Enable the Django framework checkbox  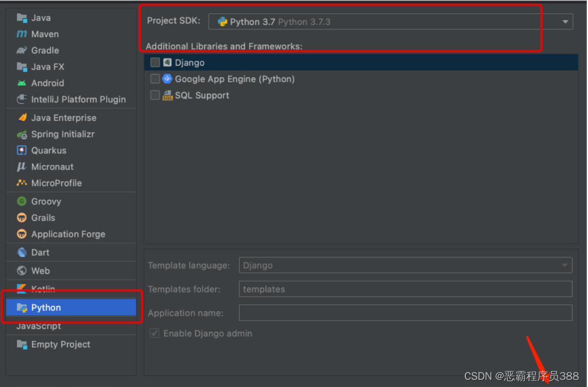tap(155, 62)
